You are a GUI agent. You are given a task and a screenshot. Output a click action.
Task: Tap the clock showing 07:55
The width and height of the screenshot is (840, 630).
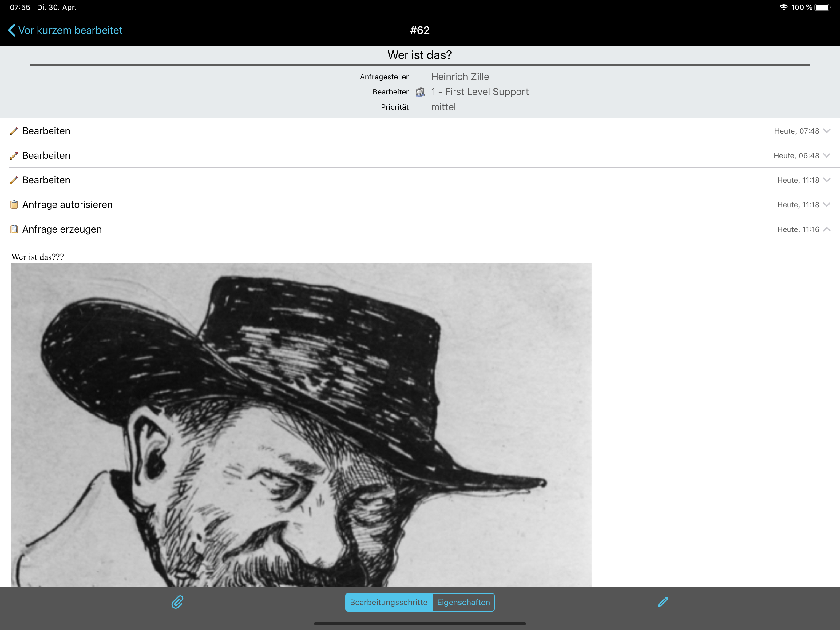click(x=20, y=7)
